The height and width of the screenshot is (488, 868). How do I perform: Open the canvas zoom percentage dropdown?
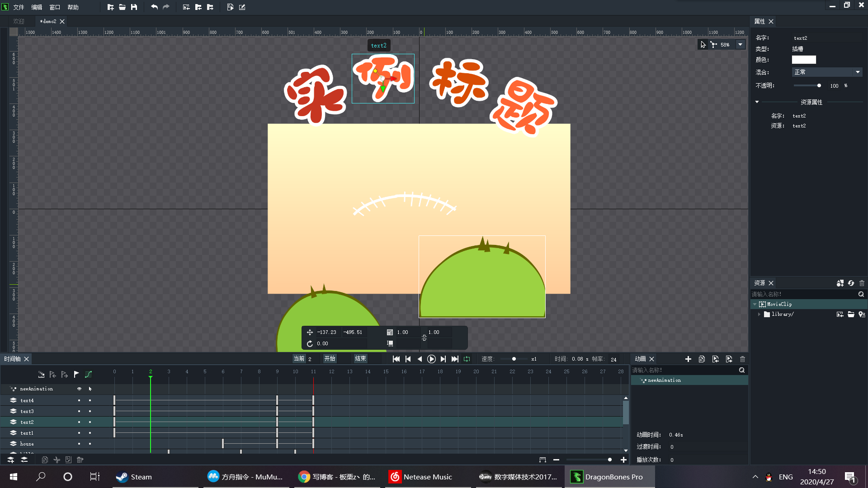pos(740,45)
